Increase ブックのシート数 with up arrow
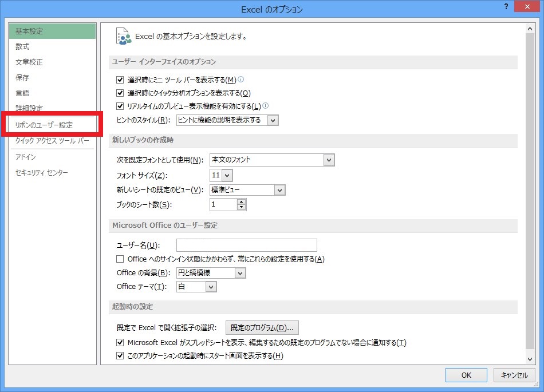This screenshot has width=544, height=392. point(242,201)
